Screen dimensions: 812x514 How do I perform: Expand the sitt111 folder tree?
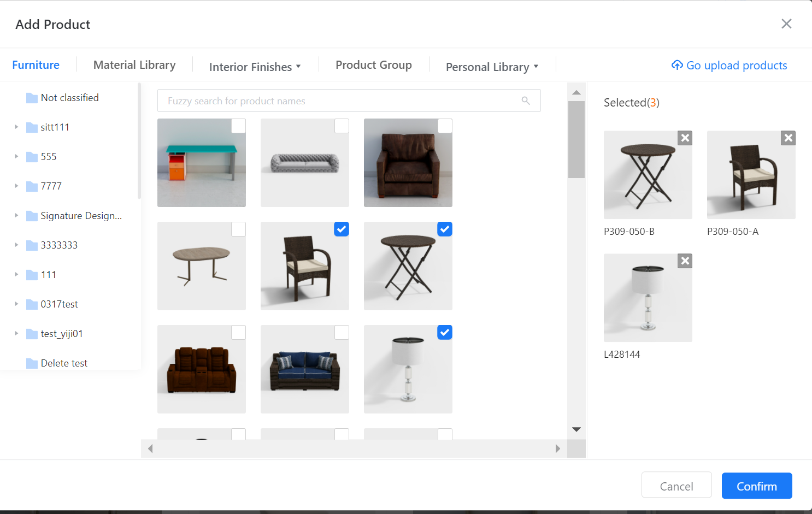point(16,127)
